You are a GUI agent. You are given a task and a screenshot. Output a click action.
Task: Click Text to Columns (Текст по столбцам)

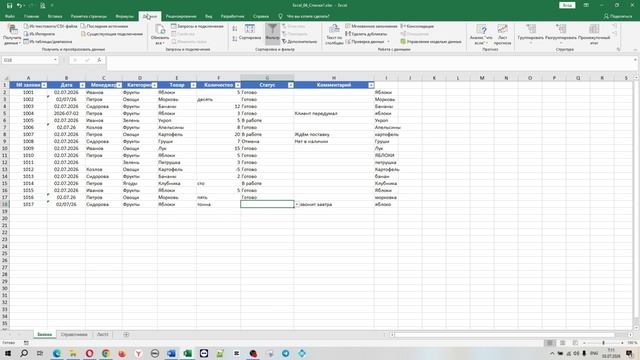point(334,34)
